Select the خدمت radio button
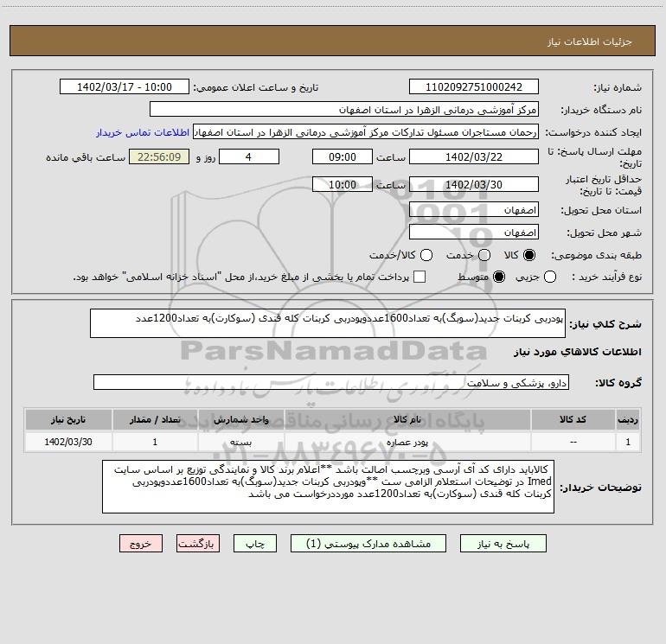The height and width of the screenshot is (644, 666). (x=484, y=255)
